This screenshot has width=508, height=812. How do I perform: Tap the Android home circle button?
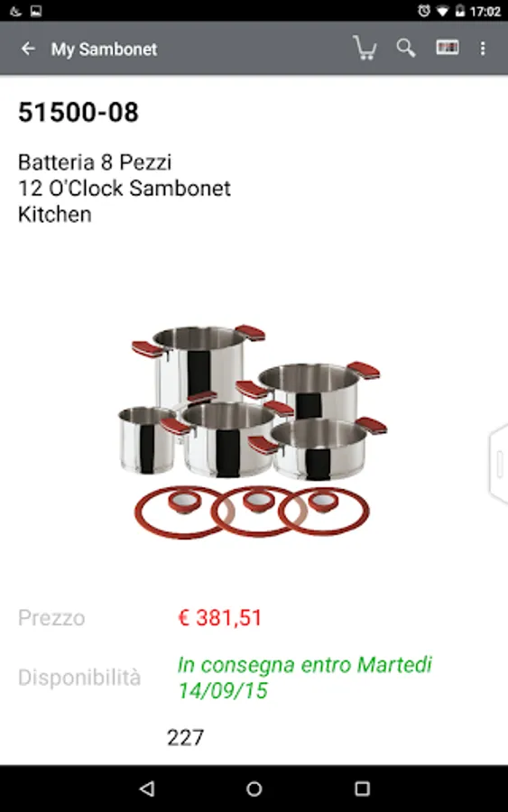[254, 789]
